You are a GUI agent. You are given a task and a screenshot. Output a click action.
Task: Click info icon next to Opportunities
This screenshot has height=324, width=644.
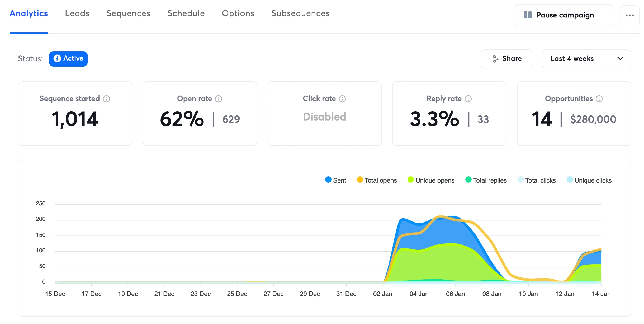point(599,99)
